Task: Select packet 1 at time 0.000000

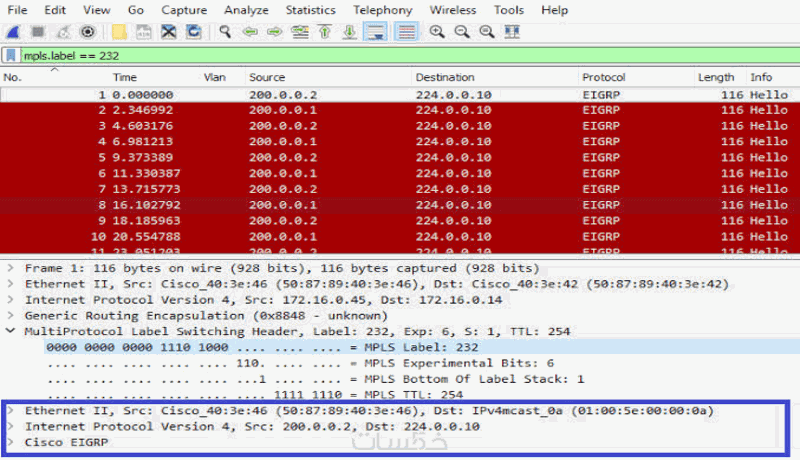Action: coord(400,95)
